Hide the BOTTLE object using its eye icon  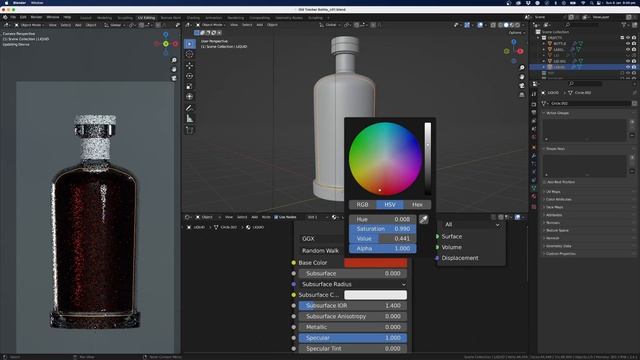(628, 43)
